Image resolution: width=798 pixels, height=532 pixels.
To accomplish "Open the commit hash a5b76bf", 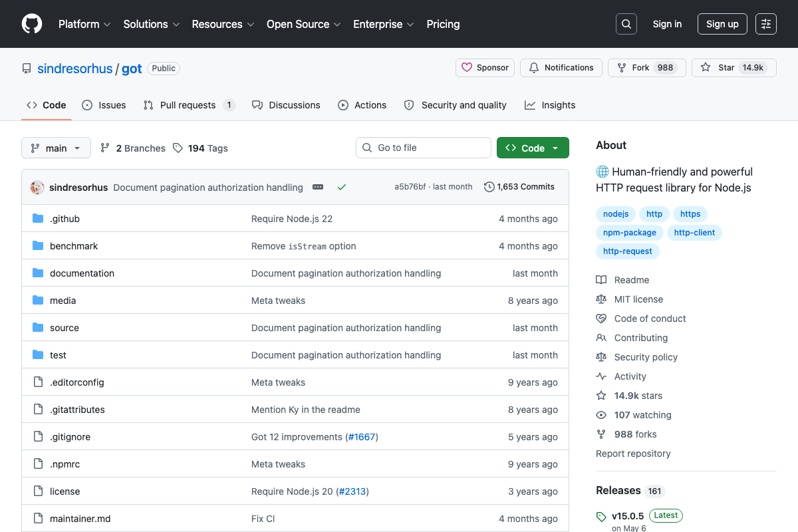I will (x=410, y=187).
